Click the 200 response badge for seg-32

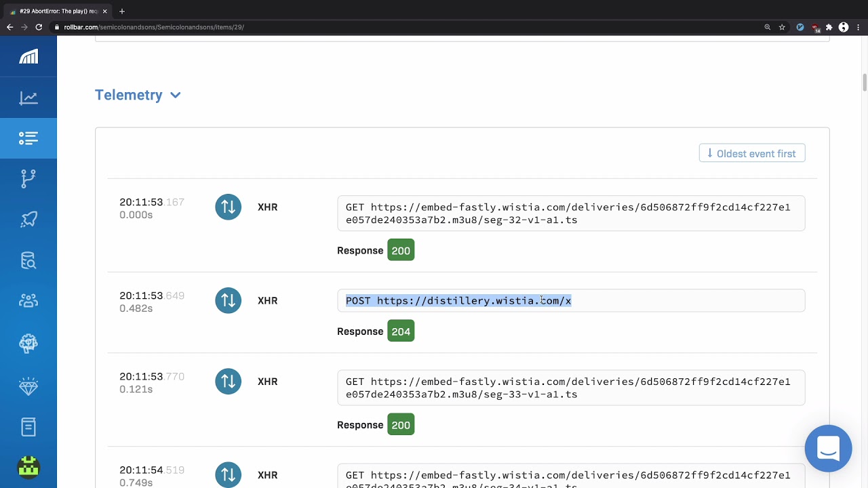401,251
